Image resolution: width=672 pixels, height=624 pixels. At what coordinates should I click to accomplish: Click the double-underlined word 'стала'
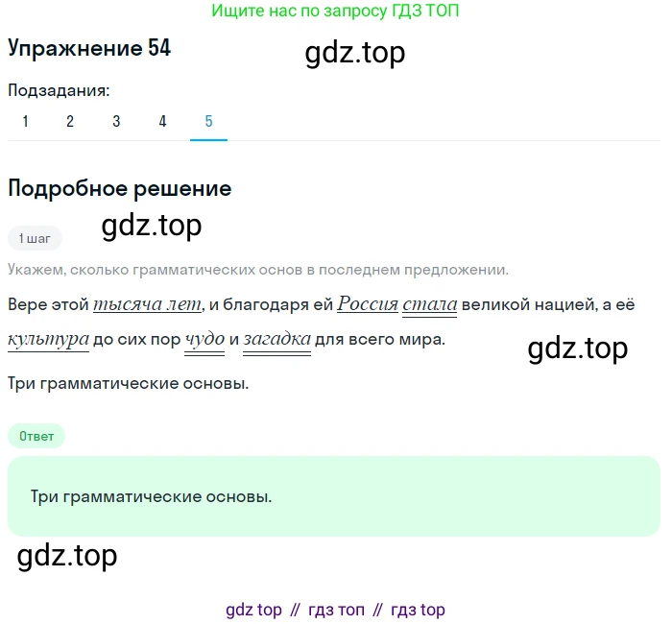coord(429,304)
